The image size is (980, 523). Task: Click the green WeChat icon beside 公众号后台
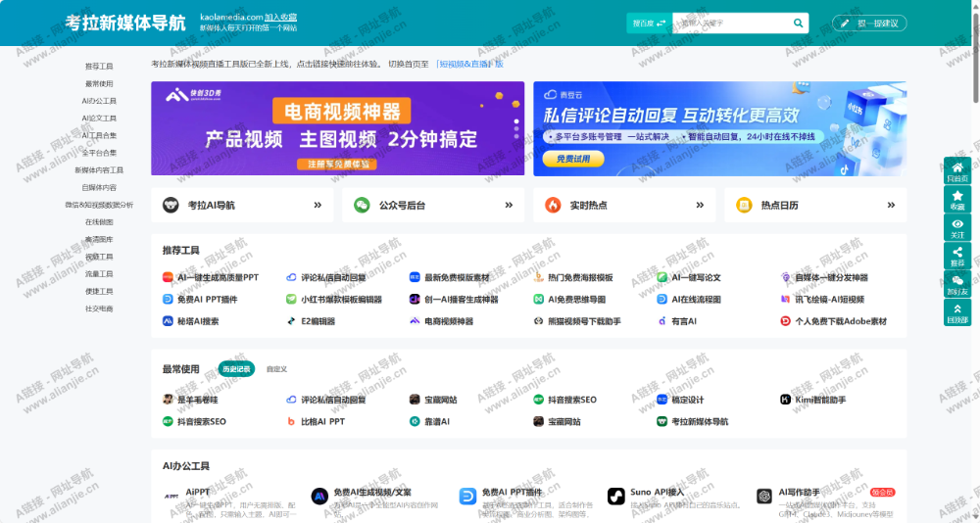tap(362, 205)
